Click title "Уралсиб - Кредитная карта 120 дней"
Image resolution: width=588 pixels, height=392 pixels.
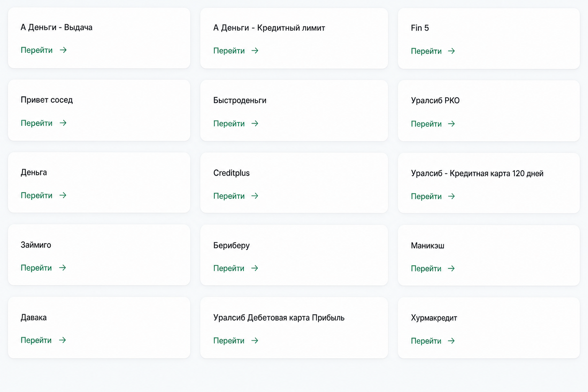[x=477, y=173]
